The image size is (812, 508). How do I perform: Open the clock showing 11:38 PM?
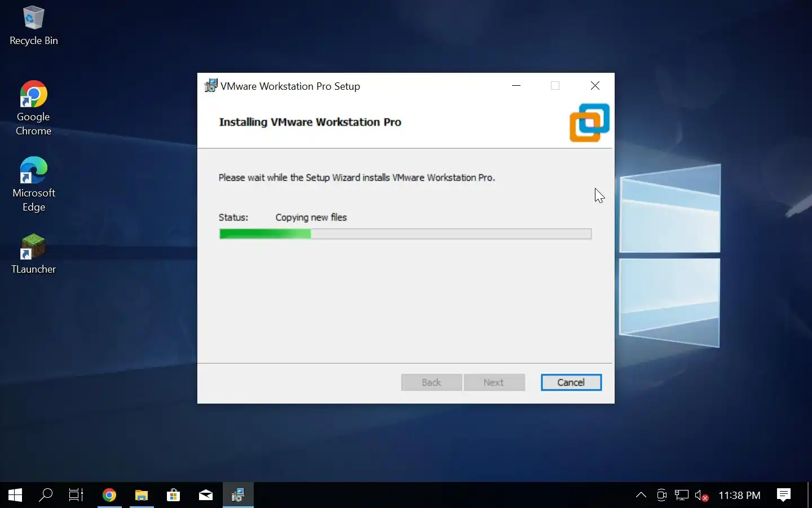point(739,495)
